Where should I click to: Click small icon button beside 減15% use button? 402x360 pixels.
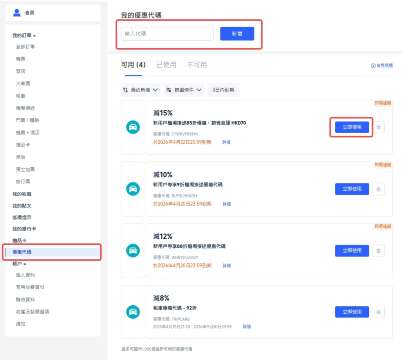[379, 127]
